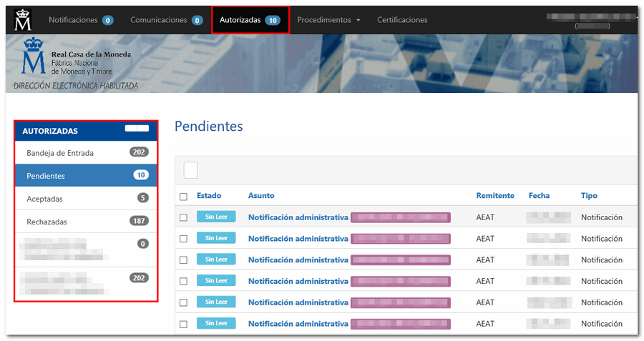Image resolution: width=644 pixels, height=341 pixels.
Task: Check the first notification row checkbox
Action: 184,217
